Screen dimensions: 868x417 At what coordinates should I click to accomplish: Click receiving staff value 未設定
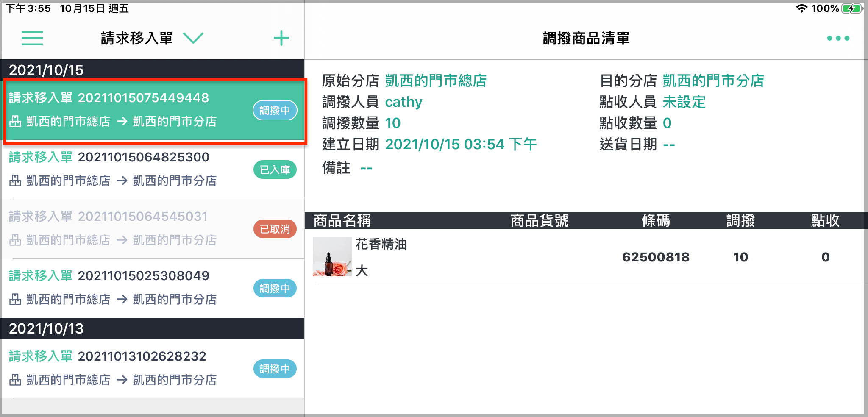tap(684, 102)
